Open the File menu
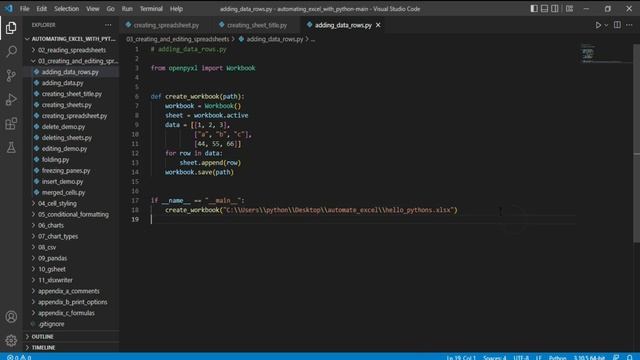This screenshot has height=360, width=640. coord(24,9)
